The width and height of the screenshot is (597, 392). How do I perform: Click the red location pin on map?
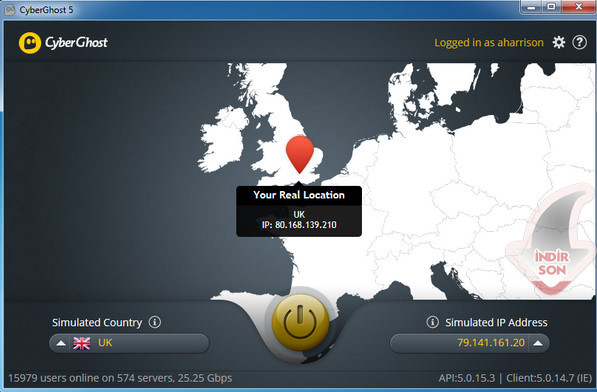300,154
